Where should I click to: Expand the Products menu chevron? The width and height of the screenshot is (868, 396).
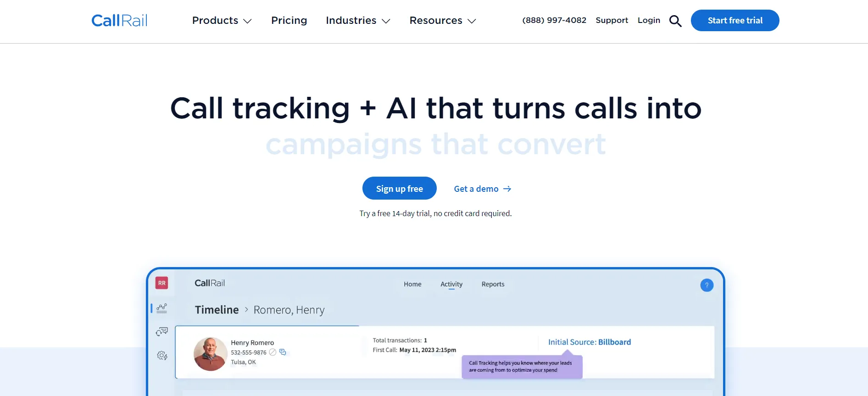pyautogui.click(x=247, y=21)
